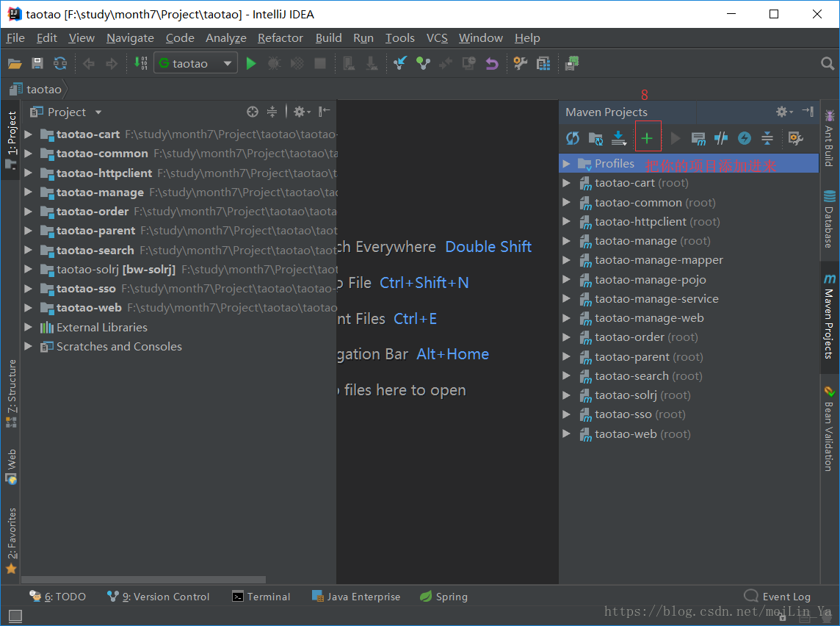Toggle Skip Tests Mode lightning icon

pyautogui.click(x=744, y=138)
